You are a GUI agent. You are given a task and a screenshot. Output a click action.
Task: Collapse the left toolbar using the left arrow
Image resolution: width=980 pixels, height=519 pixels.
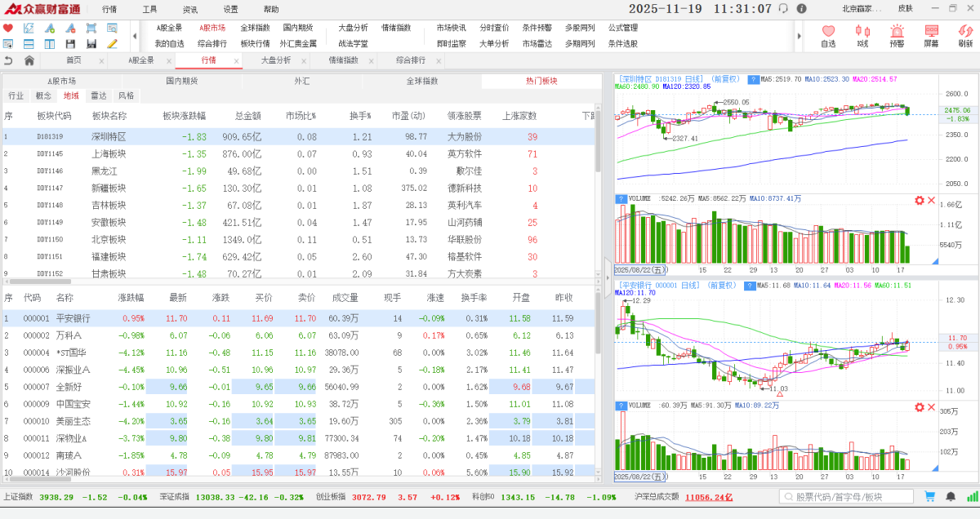pyautogui.click(x=134, y=36)
